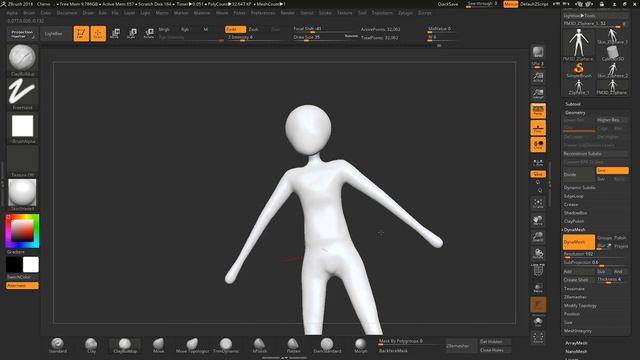This screenshot has width=640, height=360.
Task: Open the ClayBuildup brush thumbnail
Action: 22,60
